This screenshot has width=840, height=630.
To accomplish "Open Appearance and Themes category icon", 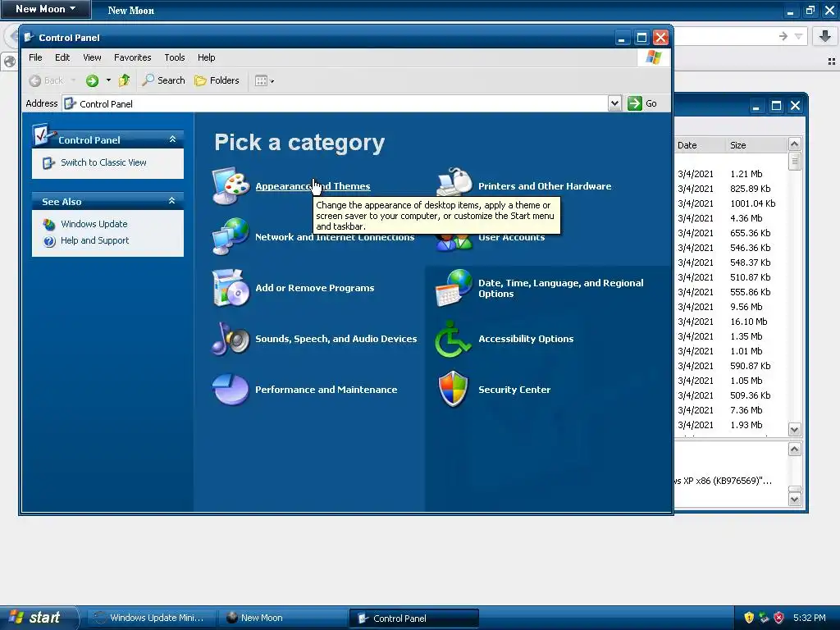I will pyautogui.click(x=231, y=186).
